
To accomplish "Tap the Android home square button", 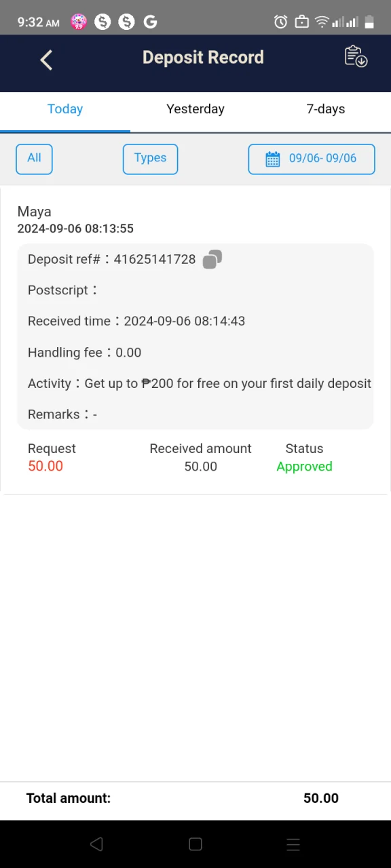I will pos(195,844).
